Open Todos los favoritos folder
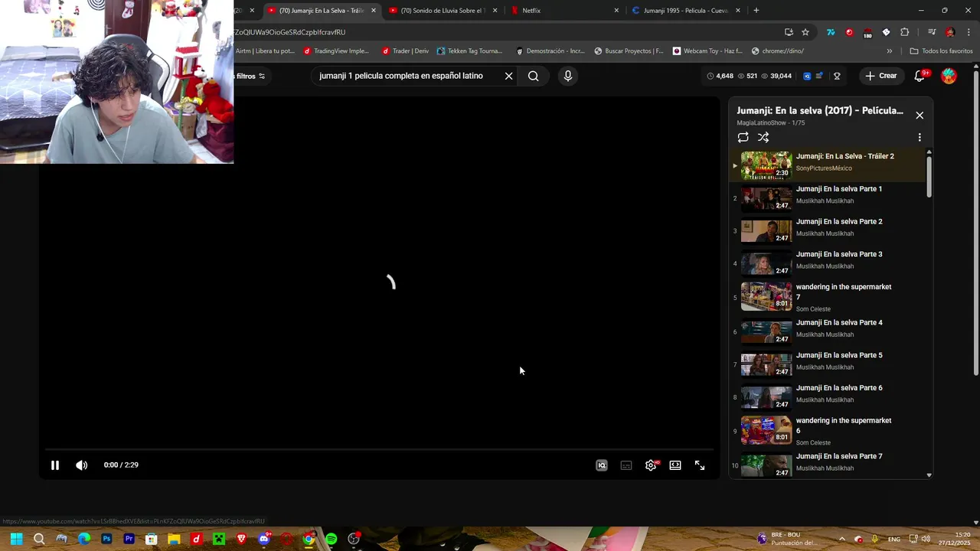Viewport: 980px width, 551px height. pyautogui.click(x=941, y=51)
